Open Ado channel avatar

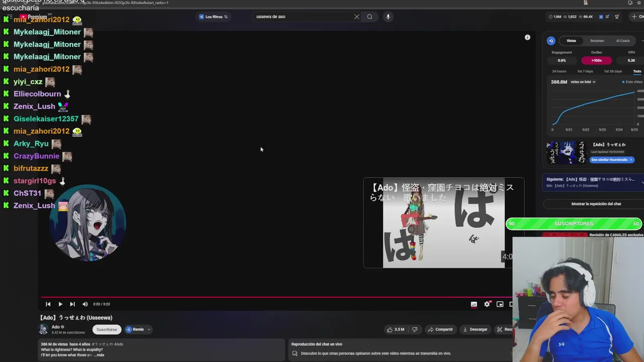(44, 329)
